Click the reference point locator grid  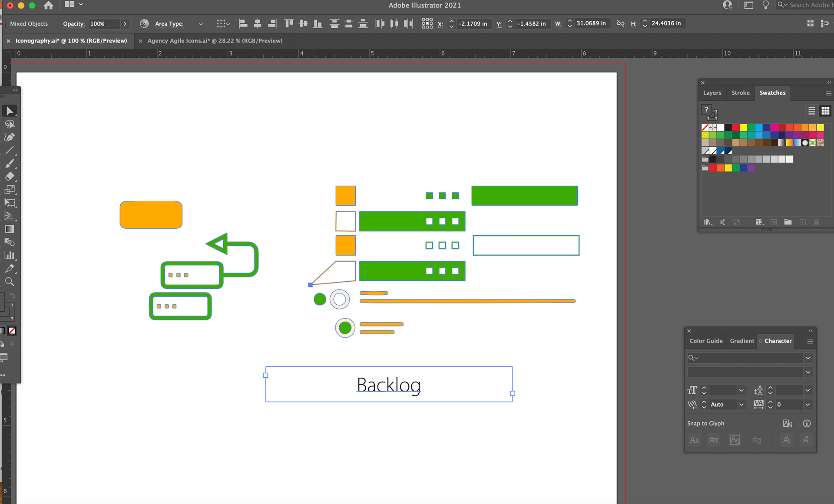[427, 23]
